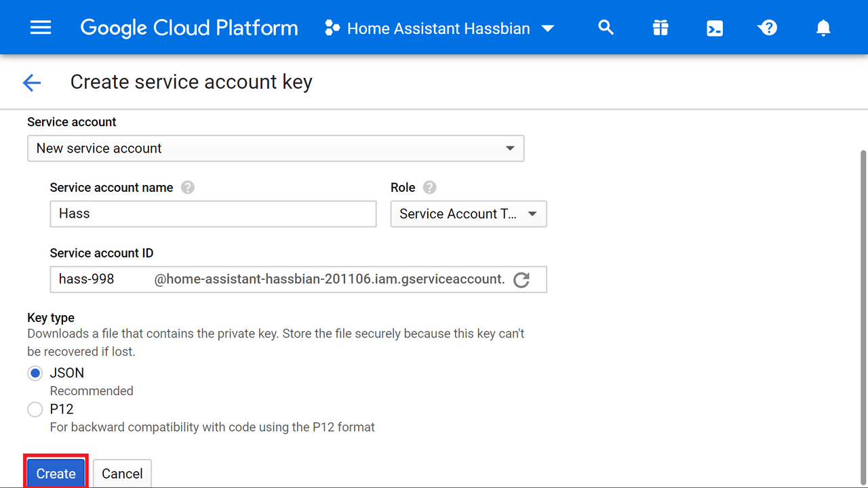Open the Role dropdown
The width and height of the screenshot is (868, 488).
click(x=469, y=213)
